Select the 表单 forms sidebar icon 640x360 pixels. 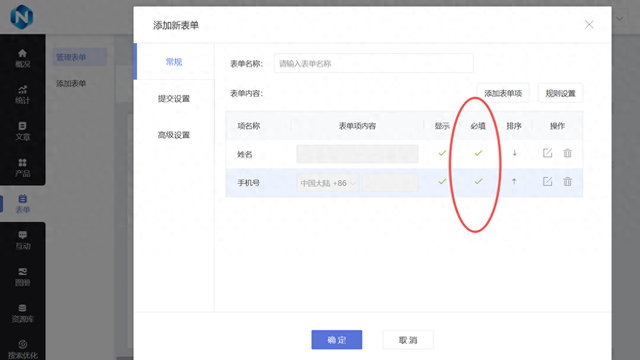[x=22, y=204]
